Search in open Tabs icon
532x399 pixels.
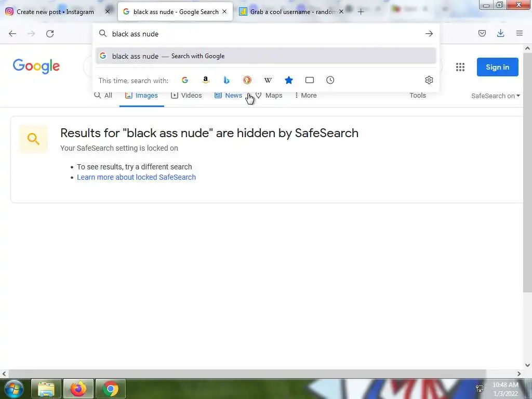point(310,80)
